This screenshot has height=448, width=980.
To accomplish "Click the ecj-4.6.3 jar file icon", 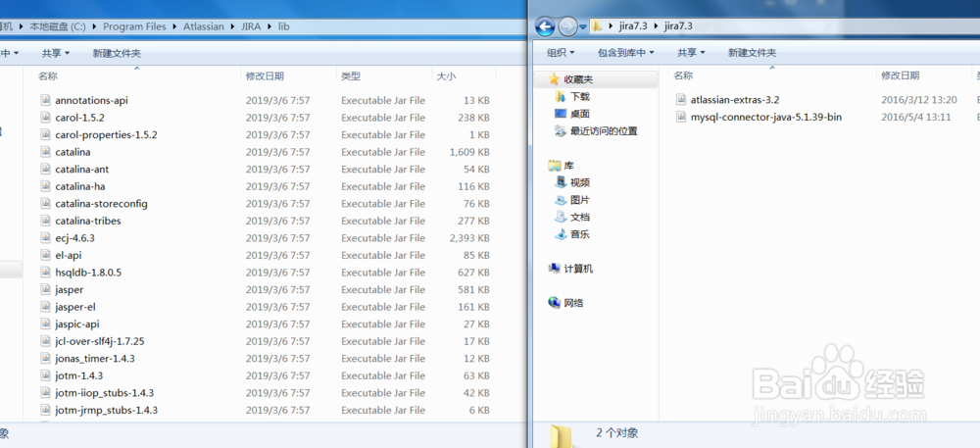I will [45, 238].
